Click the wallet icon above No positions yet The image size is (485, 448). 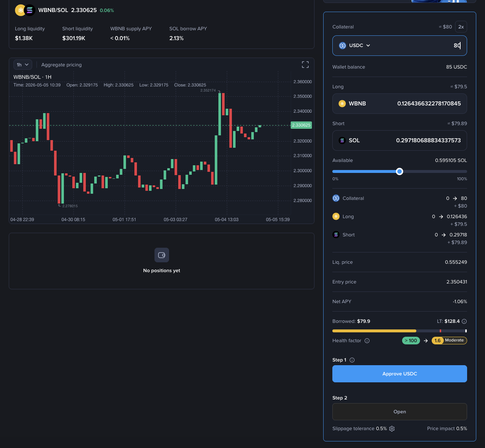click(162, 255)
